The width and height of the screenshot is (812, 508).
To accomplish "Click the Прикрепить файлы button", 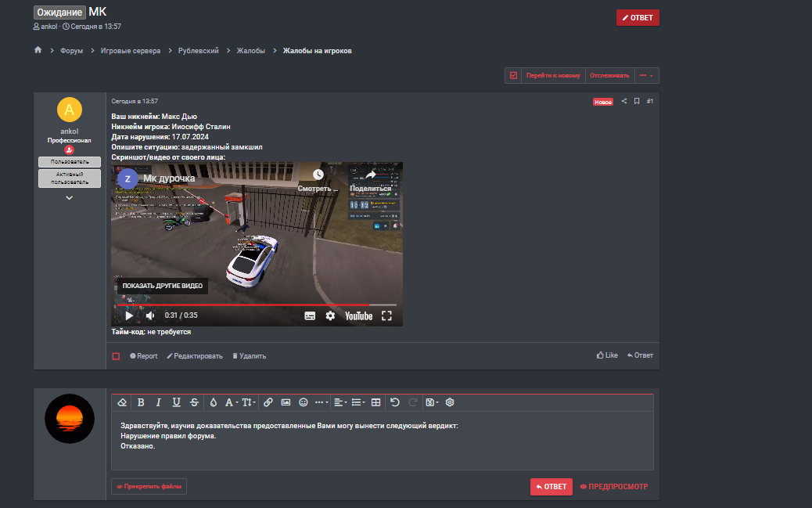I will click(149, 487).
